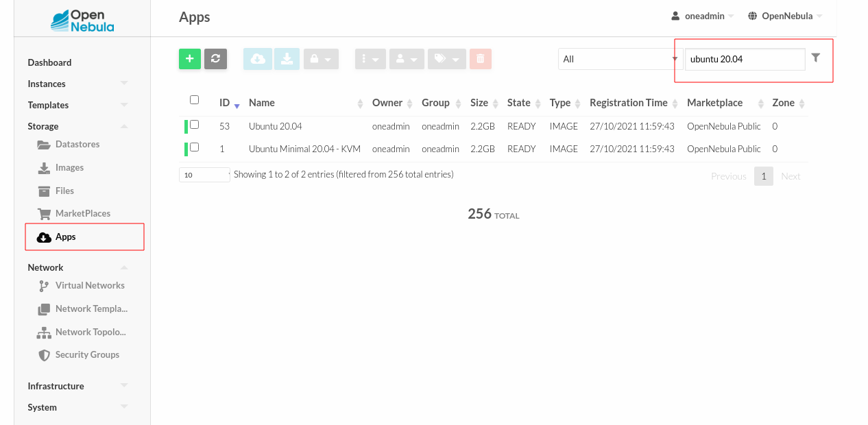This screenshot has width=868, height=425.
Task: Click the Next pagination button
Action: pyautogui.click(x=791, y=176)
